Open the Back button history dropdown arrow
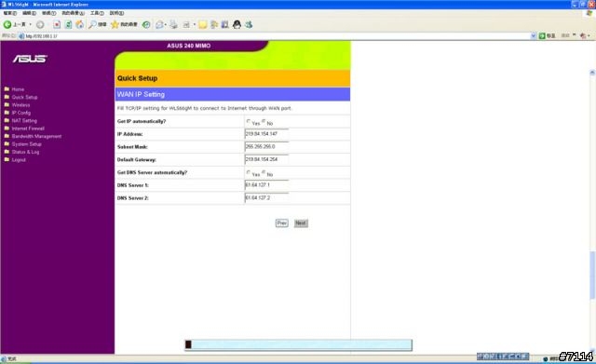Viewport: 596px width, 364px height. (31, 25)
